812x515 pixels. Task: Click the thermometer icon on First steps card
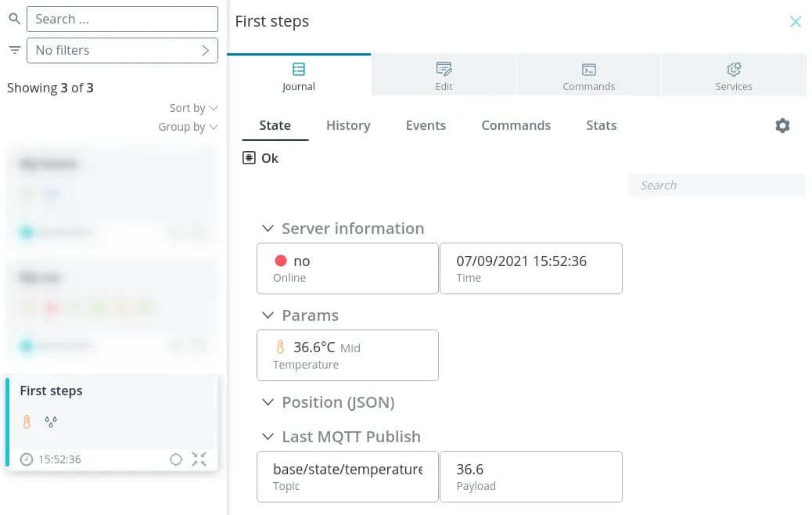[27, 423]
